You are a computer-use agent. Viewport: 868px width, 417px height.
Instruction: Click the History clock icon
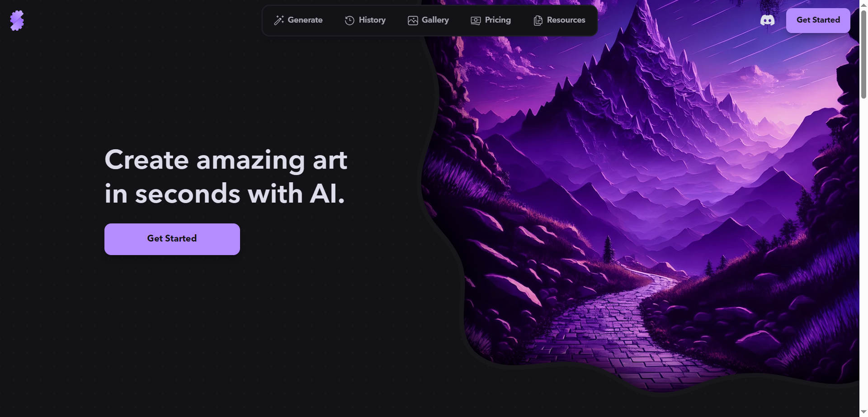click(349, 20)
